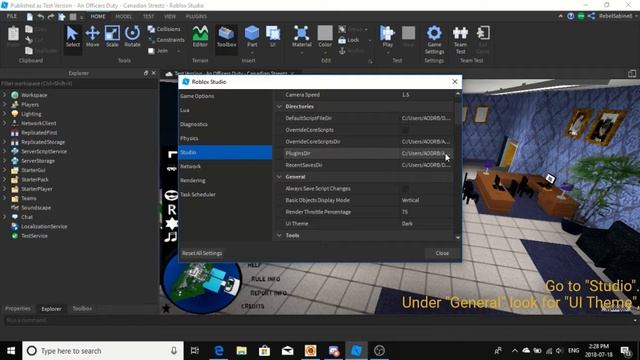Select Game Options settings category
640x360 pixels.
225,96
